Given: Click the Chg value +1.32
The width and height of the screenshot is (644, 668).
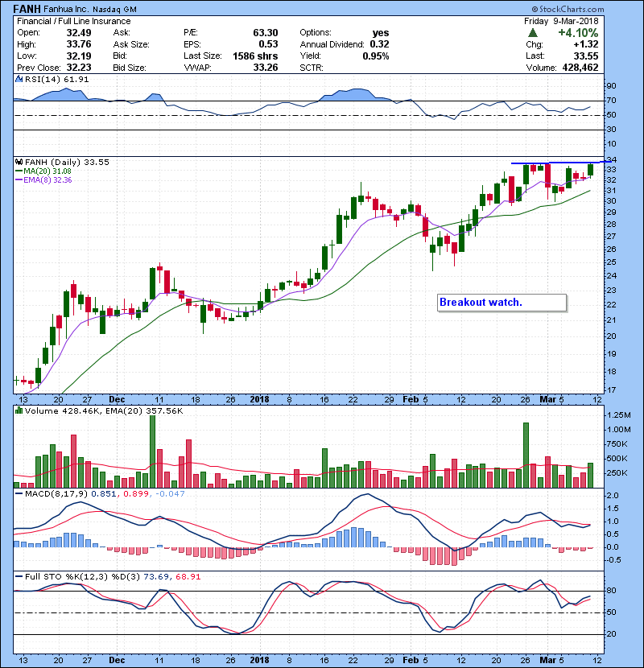Looking at the screenshot, I should point(585,44).
